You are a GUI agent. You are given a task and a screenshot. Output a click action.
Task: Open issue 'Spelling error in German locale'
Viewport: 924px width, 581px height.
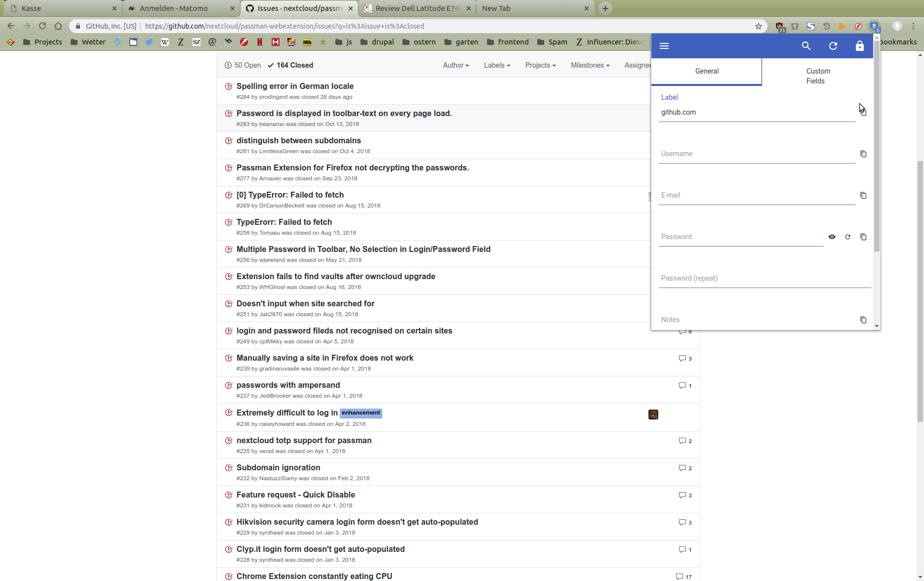pyautogui.click(x=295, y=86)
